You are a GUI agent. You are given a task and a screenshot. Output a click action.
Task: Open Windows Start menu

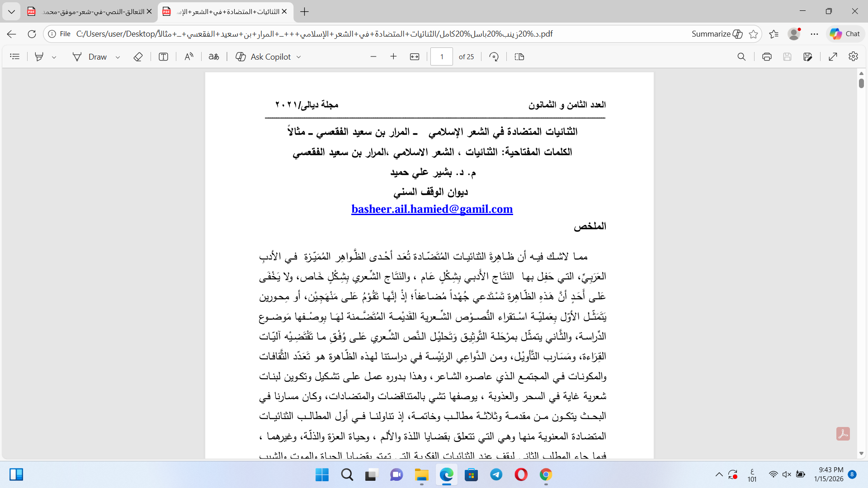(x=322, y=475)
